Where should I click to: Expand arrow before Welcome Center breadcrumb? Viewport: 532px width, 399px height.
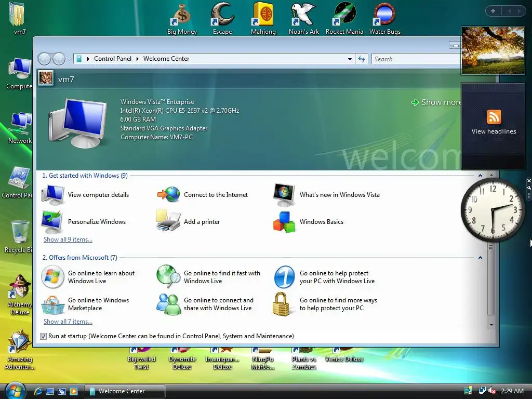pyautogui.click(x=137, y=59)
